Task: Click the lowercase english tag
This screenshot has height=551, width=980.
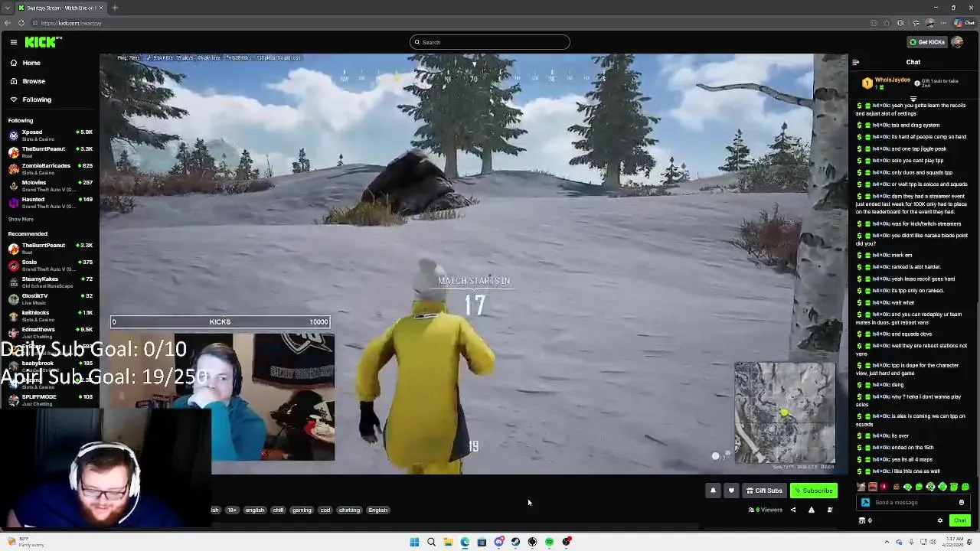Action: (255, 510)
